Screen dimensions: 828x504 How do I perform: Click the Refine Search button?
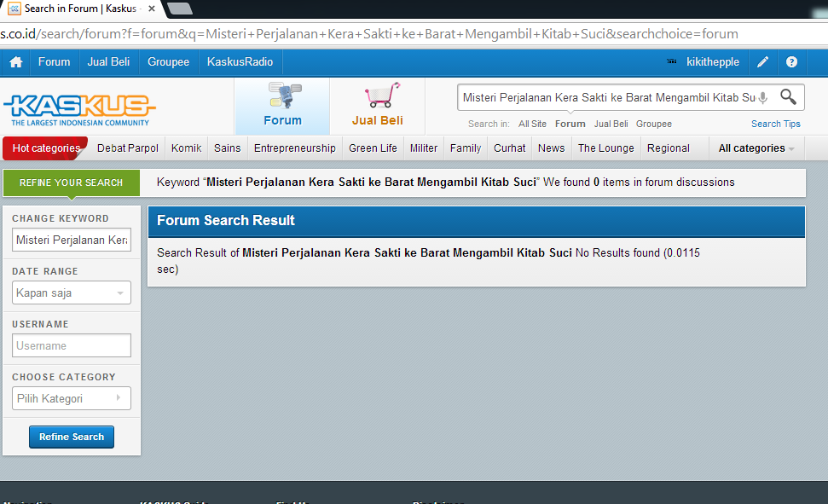(72, 437)
